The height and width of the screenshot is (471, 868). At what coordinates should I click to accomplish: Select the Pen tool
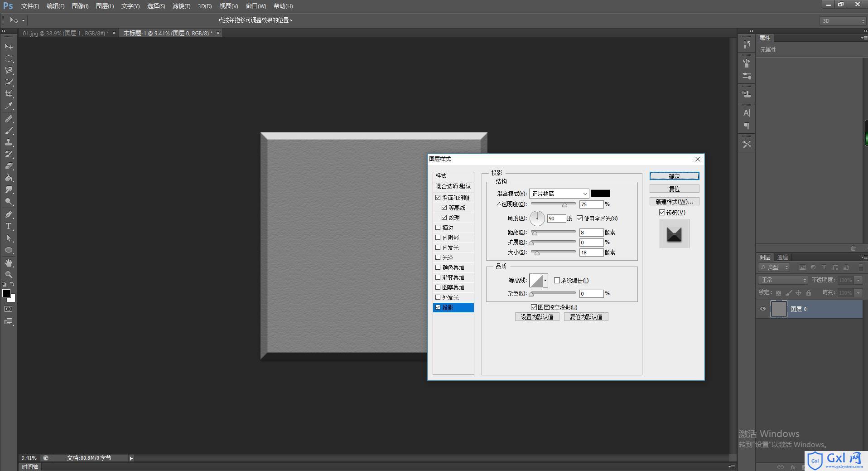click(x=9, y=214)
